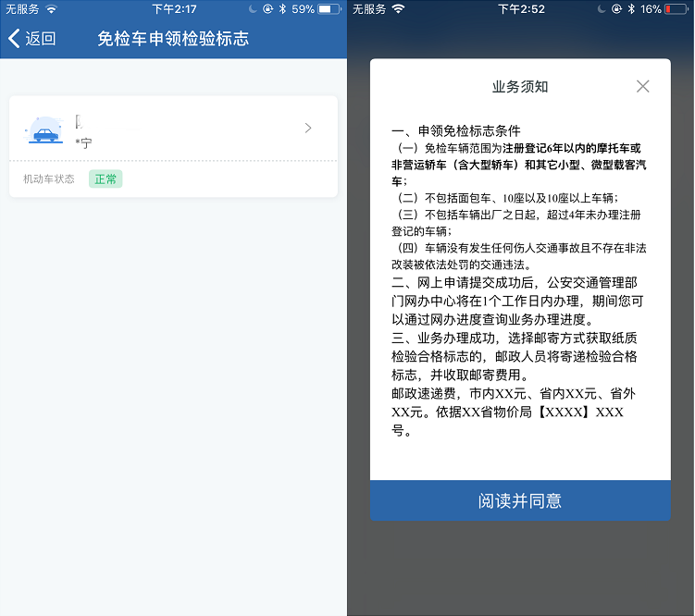Click the blue car icon on vehicle card
Viewport: 695px width, 616px height.
click(x=43, y=132)
